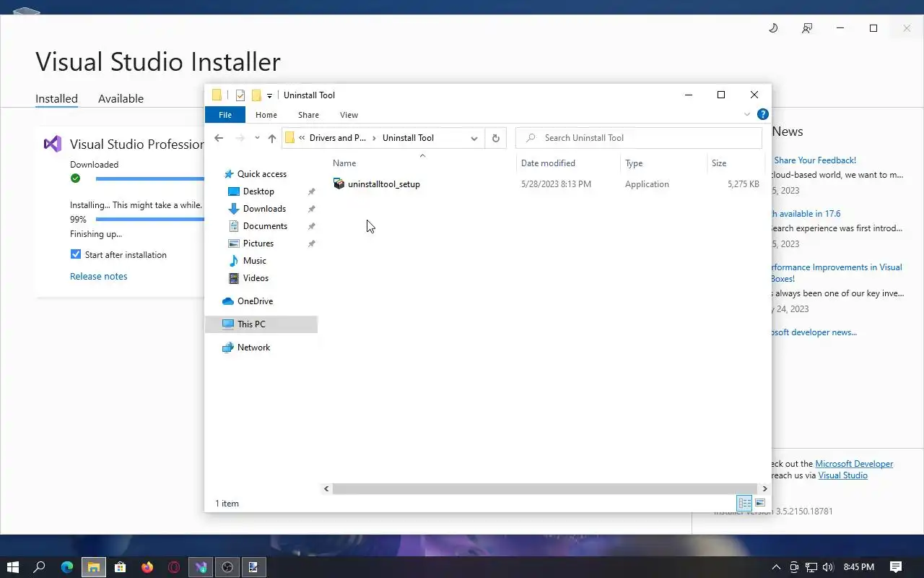This screenshot has height=578, width=924.
Task: Open the Microsoft Developer link
Action: pos(854,464)
